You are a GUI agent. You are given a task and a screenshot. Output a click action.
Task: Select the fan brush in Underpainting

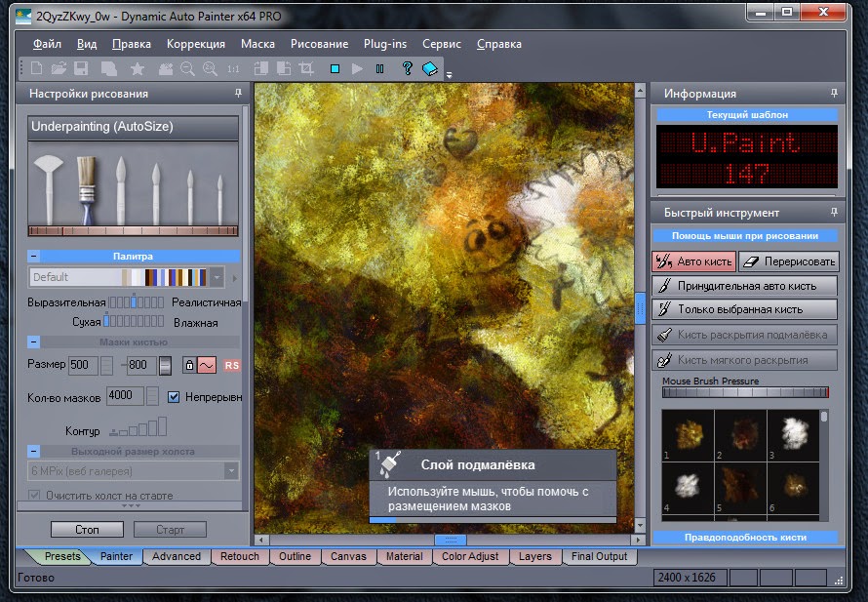click(49, 188)
